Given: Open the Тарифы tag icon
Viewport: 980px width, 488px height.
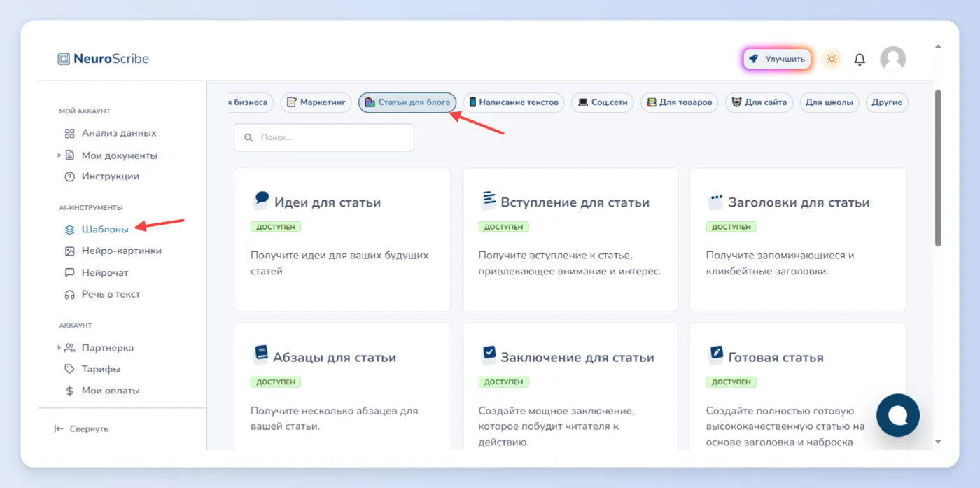Looking at the screenshot, I should point(69,369).
